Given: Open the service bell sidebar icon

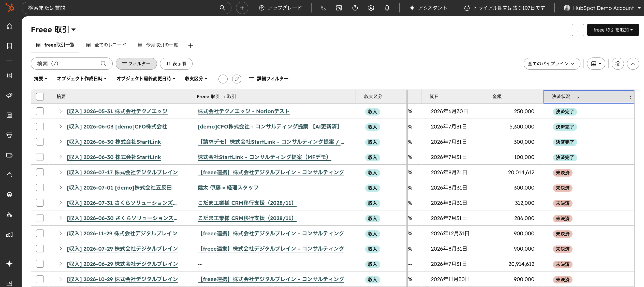Looking at the screenshot, I should (x=9, y=175).
